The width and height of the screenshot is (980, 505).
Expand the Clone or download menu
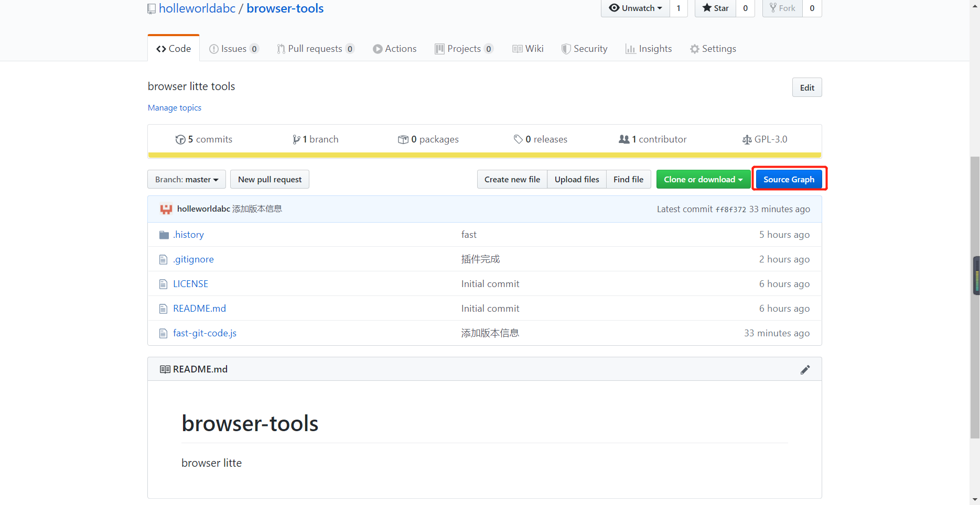[703, 180]
